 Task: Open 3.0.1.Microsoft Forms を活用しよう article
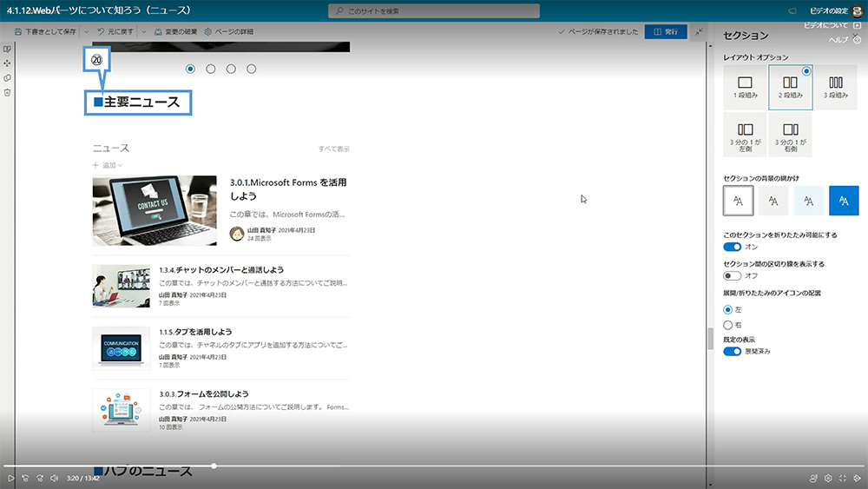[x=288, y=188]
